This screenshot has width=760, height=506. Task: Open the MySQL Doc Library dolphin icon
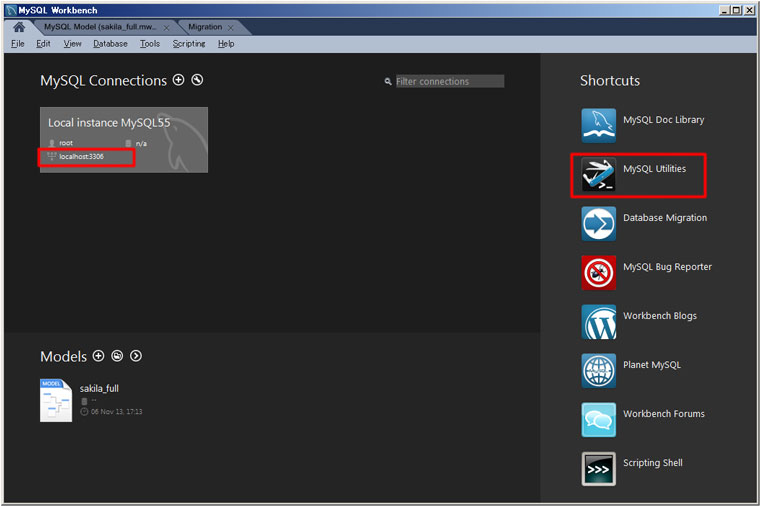(x=599, y=126)
